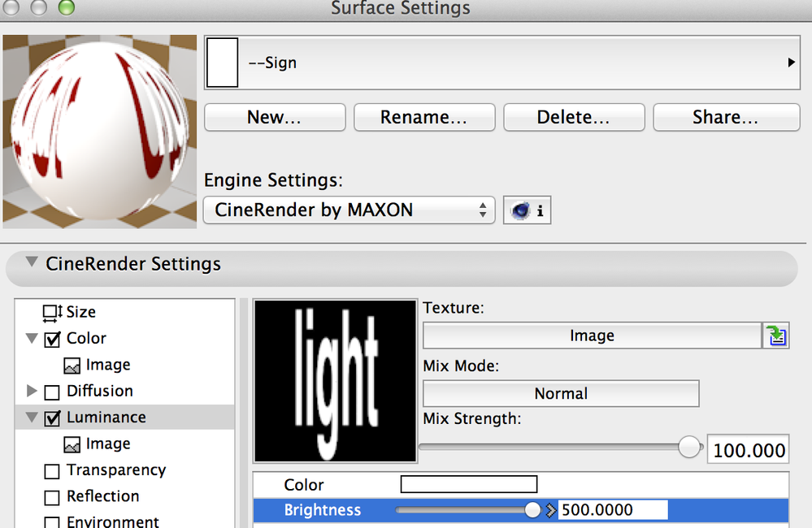Screen dimensions: 812x528
Task: Uncheck the Color channel checkbox
Action: point(52,339)
